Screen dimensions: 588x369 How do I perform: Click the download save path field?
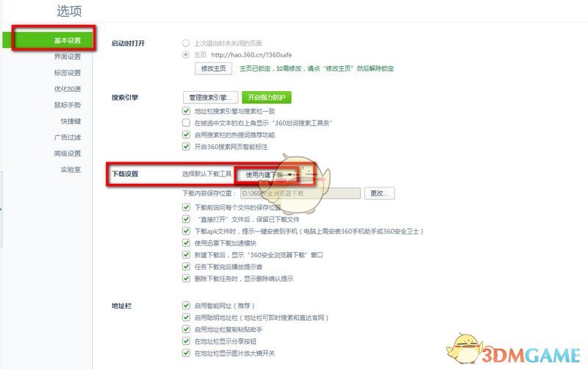[x=301, y=193]
